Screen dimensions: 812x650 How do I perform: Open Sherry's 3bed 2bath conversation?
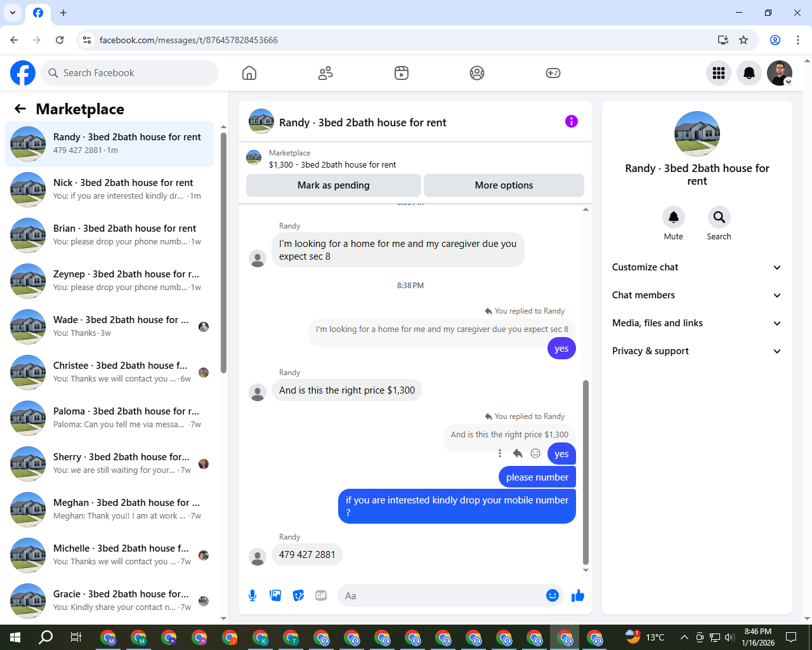coord(109,463)
